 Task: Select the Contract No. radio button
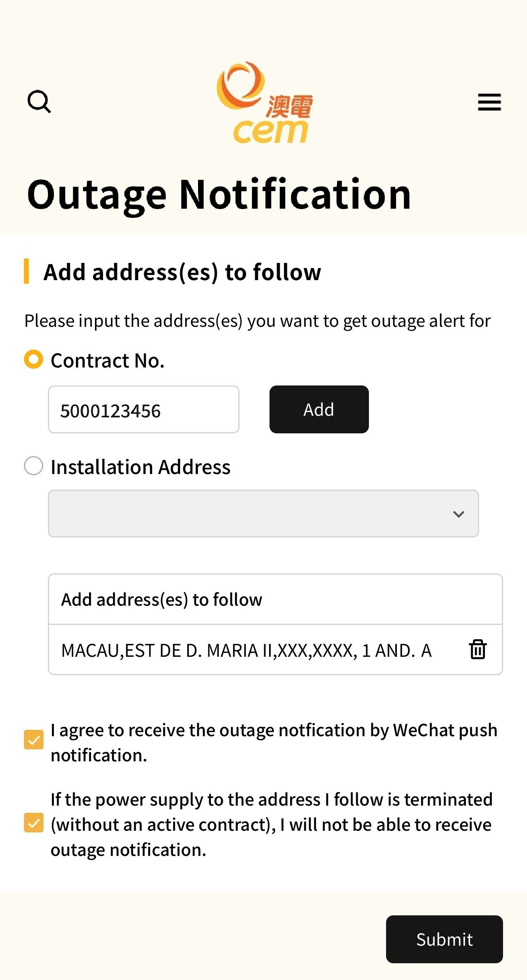34,359
